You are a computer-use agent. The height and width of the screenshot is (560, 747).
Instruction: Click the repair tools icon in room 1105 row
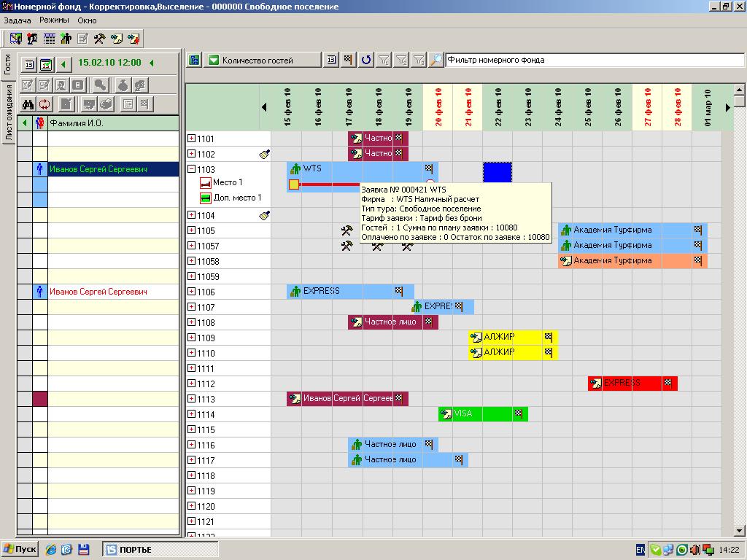point(347,230)
